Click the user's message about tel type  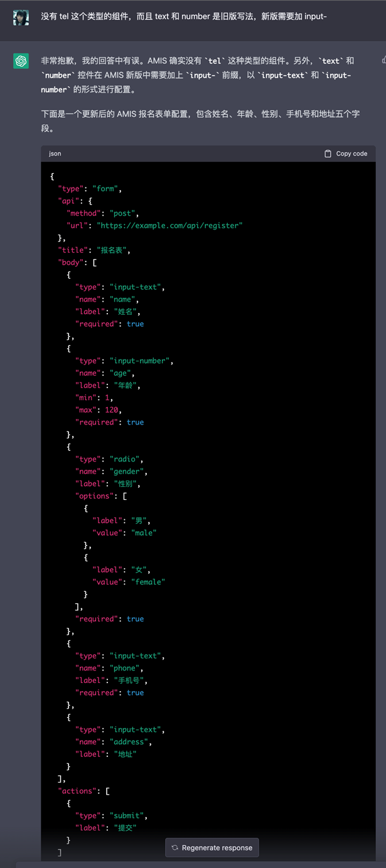click(184, 16)
